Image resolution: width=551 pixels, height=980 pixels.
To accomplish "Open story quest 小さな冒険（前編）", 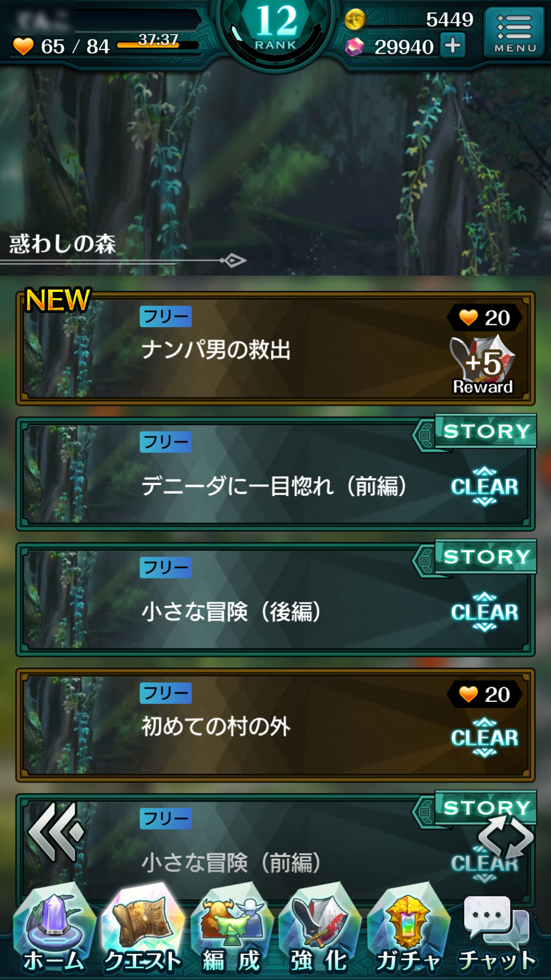I will pos(275,847).
